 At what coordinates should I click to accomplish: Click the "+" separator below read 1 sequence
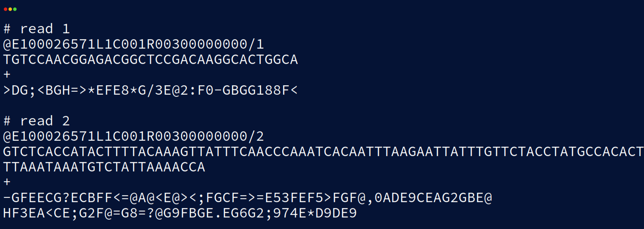coord(7,75)
